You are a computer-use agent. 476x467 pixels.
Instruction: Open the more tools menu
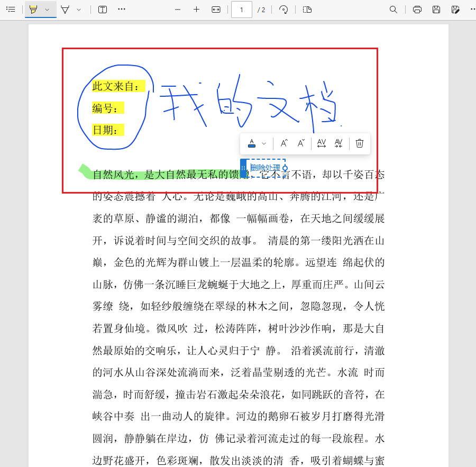coord(121,10)
